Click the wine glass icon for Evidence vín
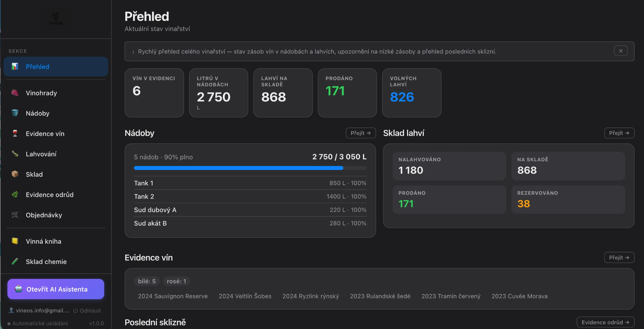 15,133
